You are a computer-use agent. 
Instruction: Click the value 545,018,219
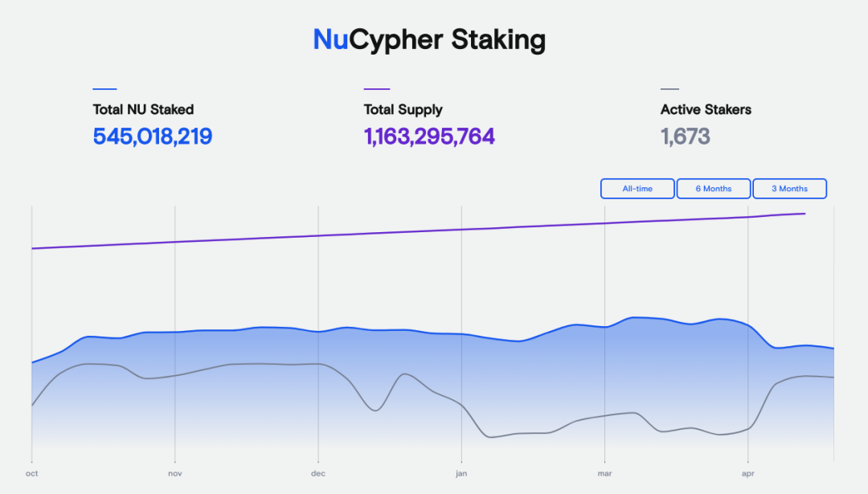(152, 137)
